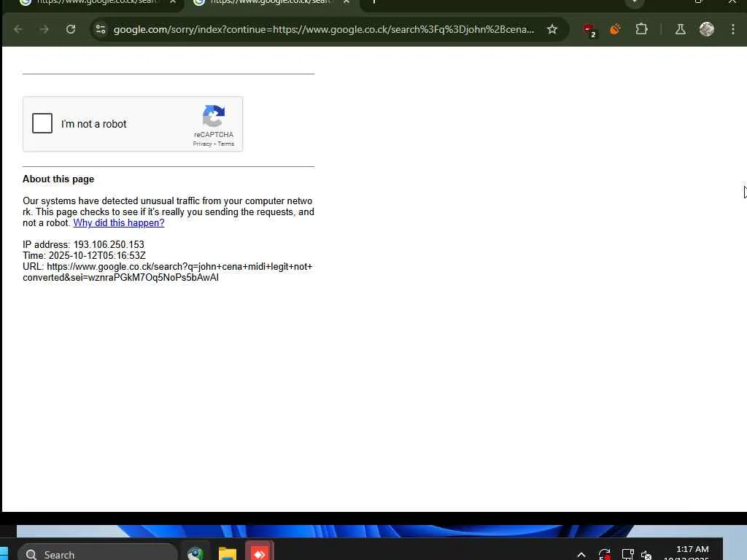Open the browser icon on the taskbar
This screenshot has width=747, height=560.
point(196,553)
